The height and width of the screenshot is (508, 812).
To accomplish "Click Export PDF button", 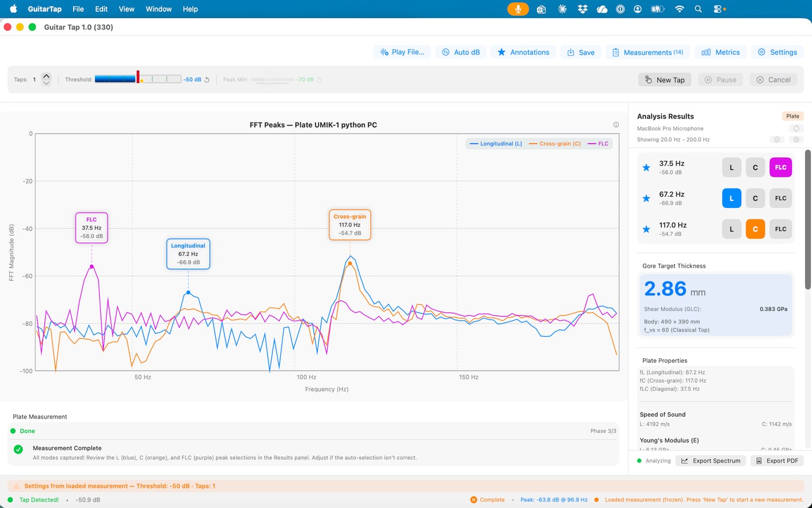I will pos(776,460).
